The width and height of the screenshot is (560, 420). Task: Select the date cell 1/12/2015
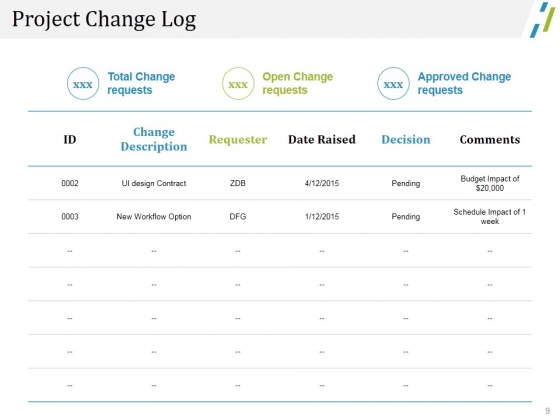(322, 216)
